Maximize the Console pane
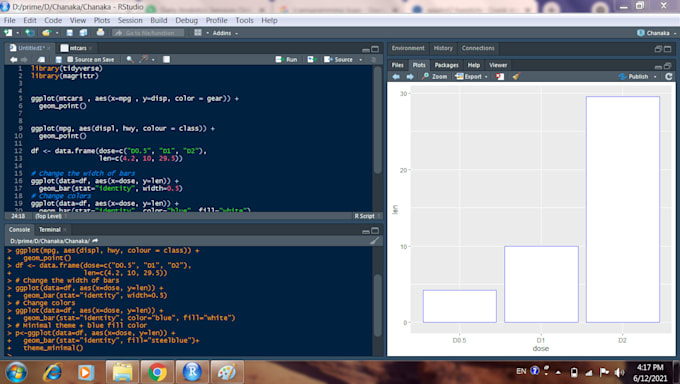Image resolution: width=680 pixels, height=384 pixels. coord(375,230)
